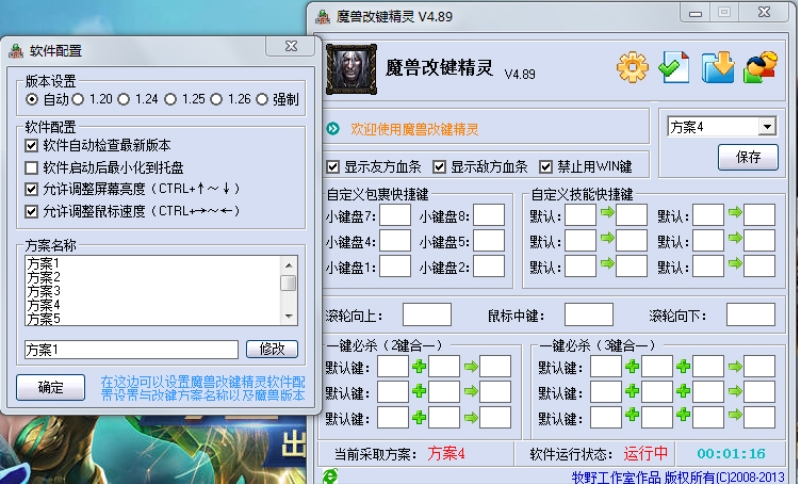Click the 鼠标中键 input field
798x484 pixels.
point(589,315)
